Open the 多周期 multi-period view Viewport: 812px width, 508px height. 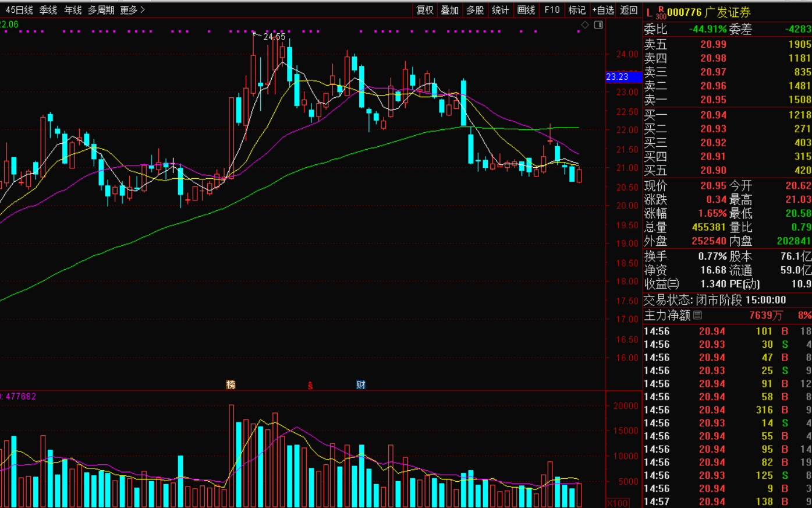point(101,10)
